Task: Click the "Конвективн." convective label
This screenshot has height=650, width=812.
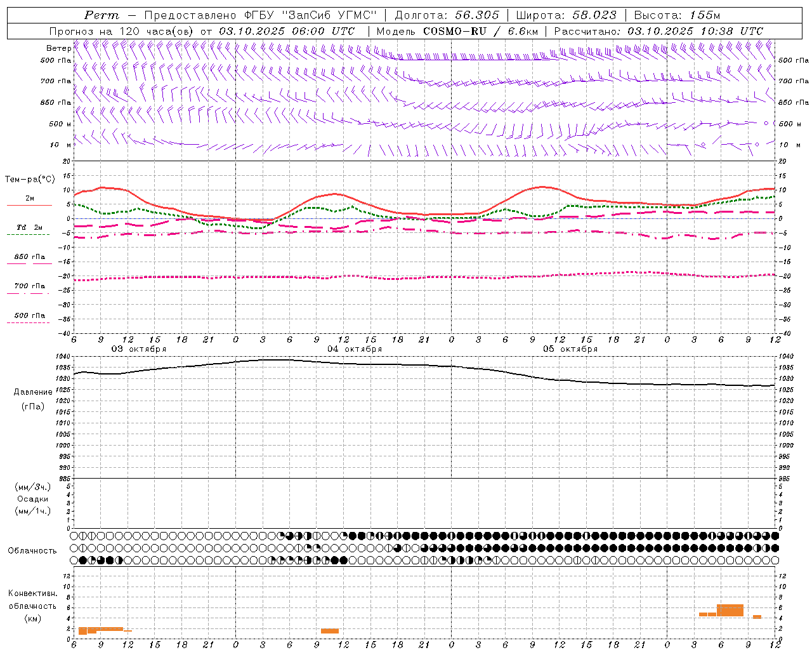Action: tap(33, 594)
